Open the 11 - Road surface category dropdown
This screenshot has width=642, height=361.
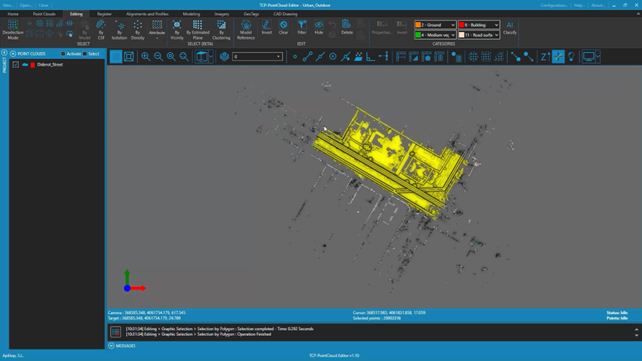[x=479, y=35]
